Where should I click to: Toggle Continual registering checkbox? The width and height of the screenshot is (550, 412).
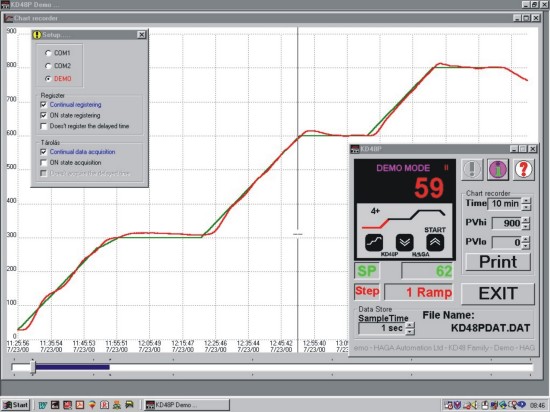click(x=43, y=104)
